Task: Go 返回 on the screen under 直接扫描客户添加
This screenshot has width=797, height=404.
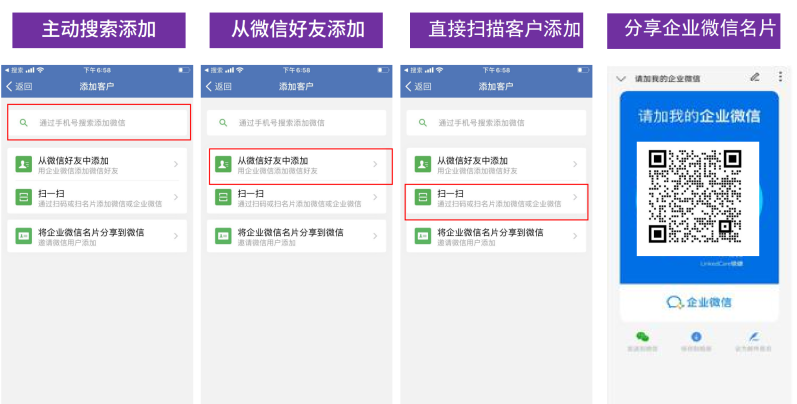Action: click(x=418, y=86)
